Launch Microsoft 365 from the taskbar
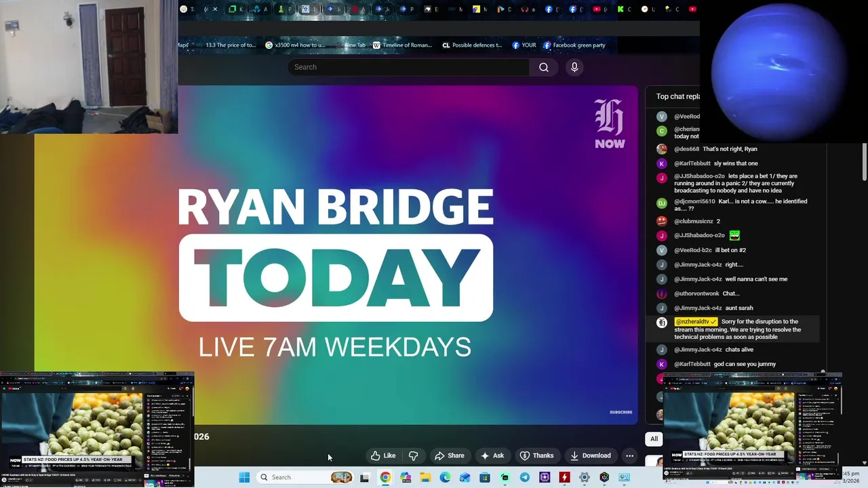Screen dimensions: 868x488 pos(406,477)
